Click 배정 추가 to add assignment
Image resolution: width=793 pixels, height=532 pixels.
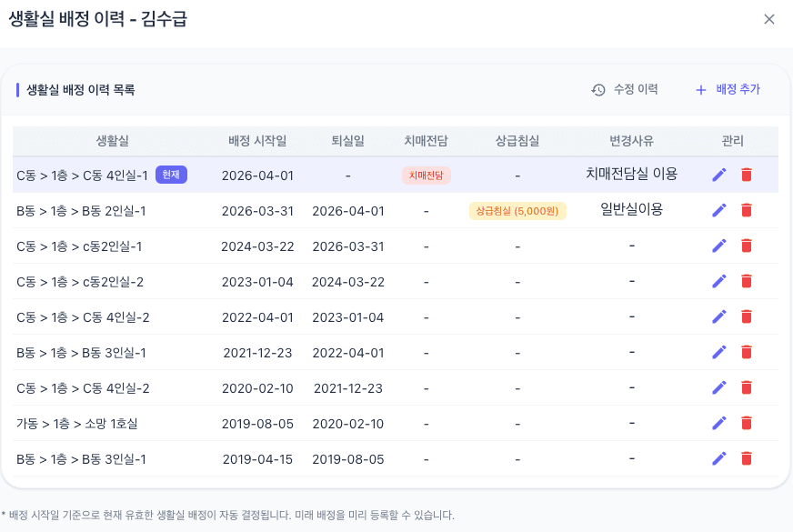pyautogui.click(x=728, y=89)
